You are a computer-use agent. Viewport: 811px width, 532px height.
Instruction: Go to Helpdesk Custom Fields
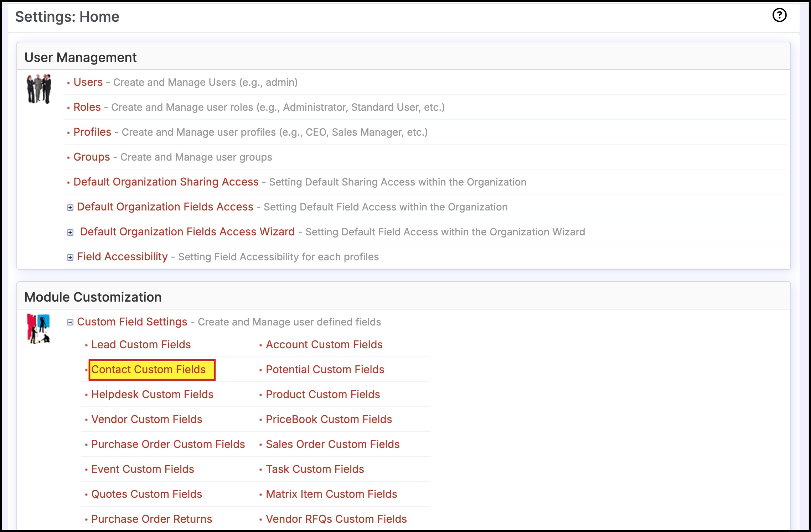pos(152,395)
